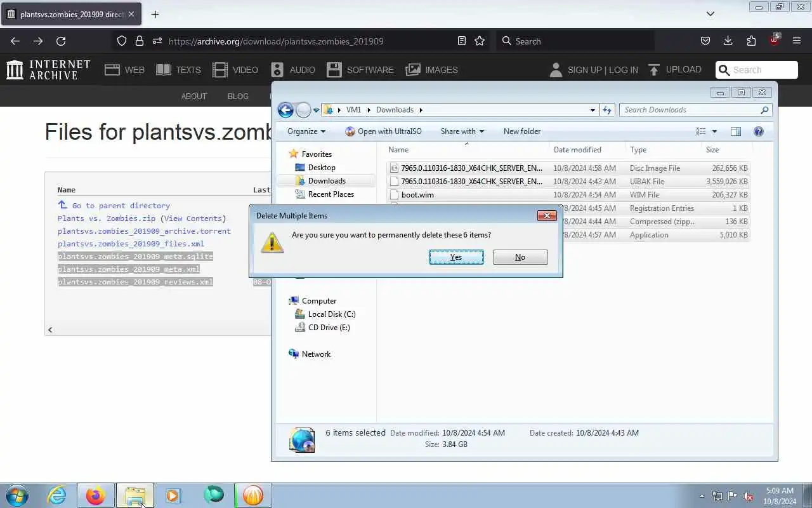Open a new Firefox tab

pos(155,14)
